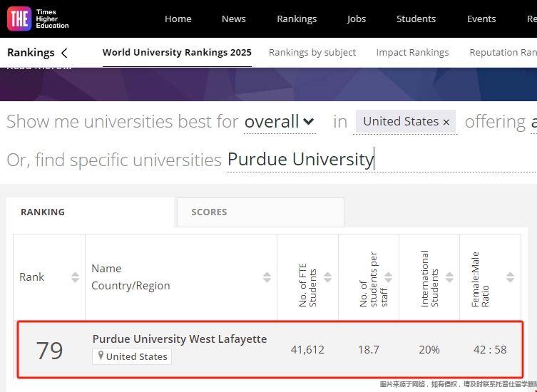Switch to the RANKING tab

click(x=91, y=212)
